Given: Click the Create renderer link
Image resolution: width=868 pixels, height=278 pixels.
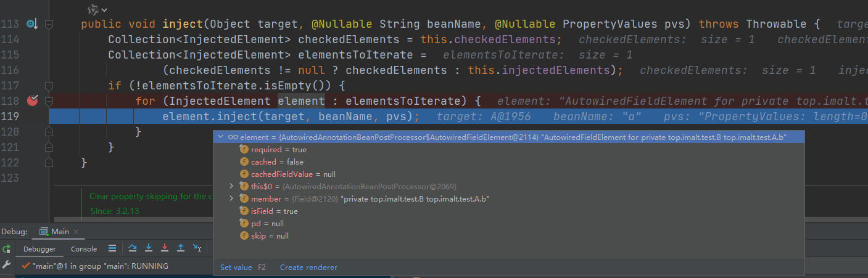Looking at the screenshot, I should [308, 267].
